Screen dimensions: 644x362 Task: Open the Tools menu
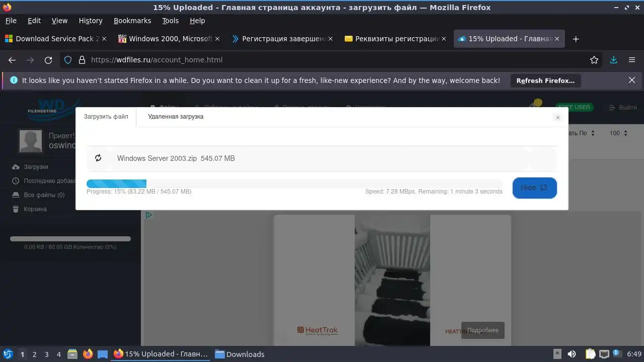point(171,21)
